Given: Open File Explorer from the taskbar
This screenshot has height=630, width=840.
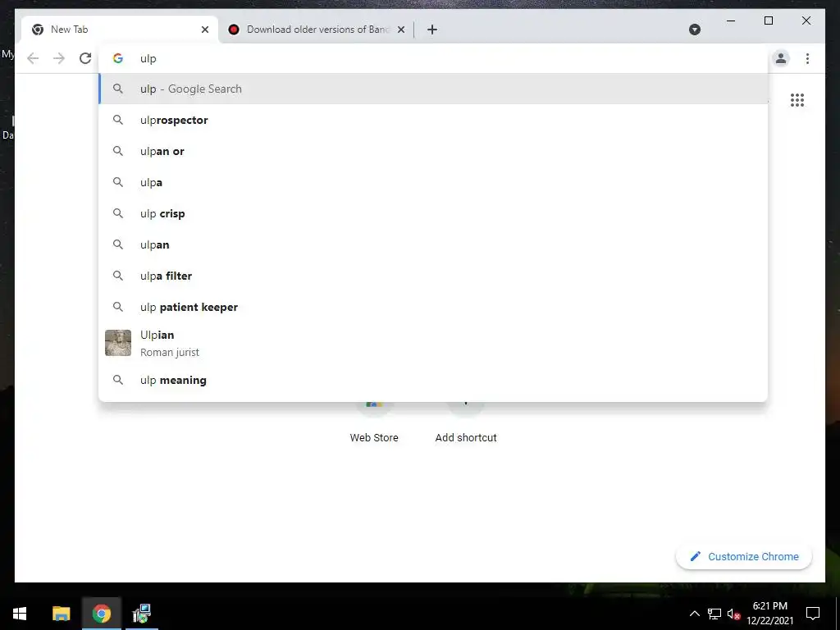Looking at the screenshot, I should coord(61,614).
